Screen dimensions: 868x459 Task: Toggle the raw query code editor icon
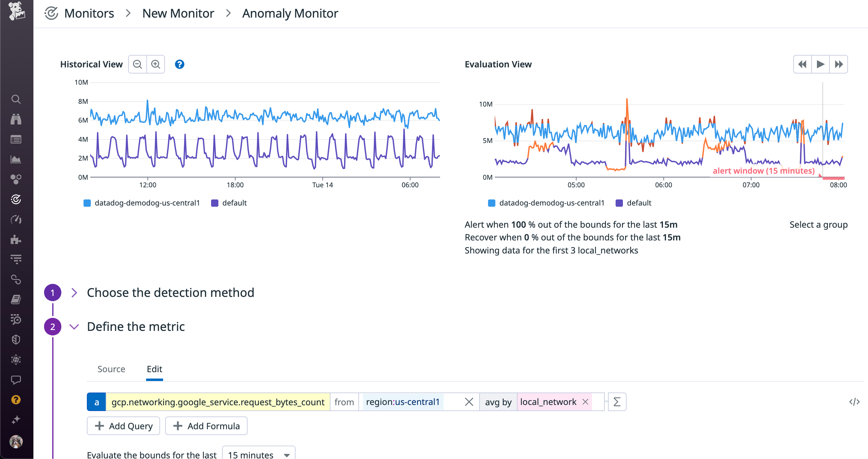pyautogui.click(x=855, y=402)
